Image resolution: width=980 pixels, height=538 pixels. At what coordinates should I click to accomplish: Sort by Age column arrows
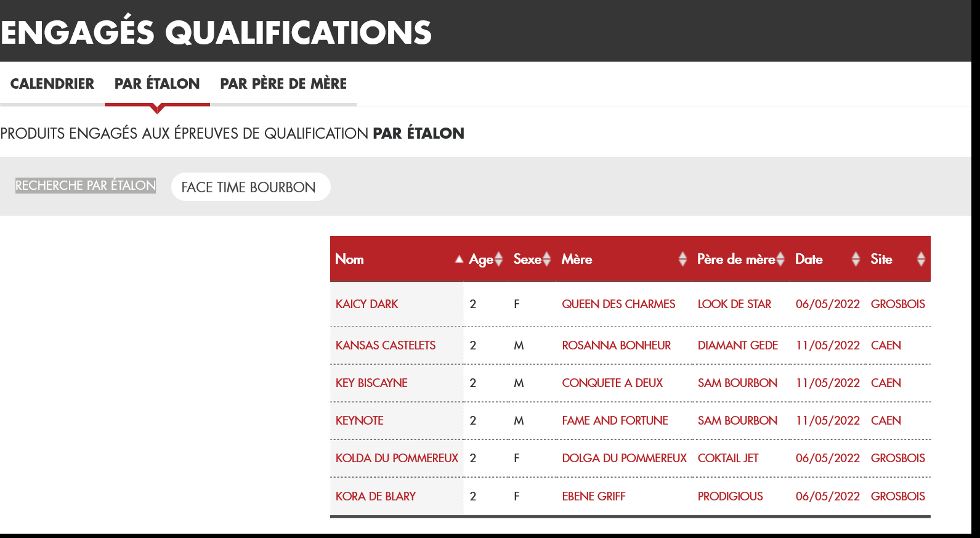tap(499, 259)
